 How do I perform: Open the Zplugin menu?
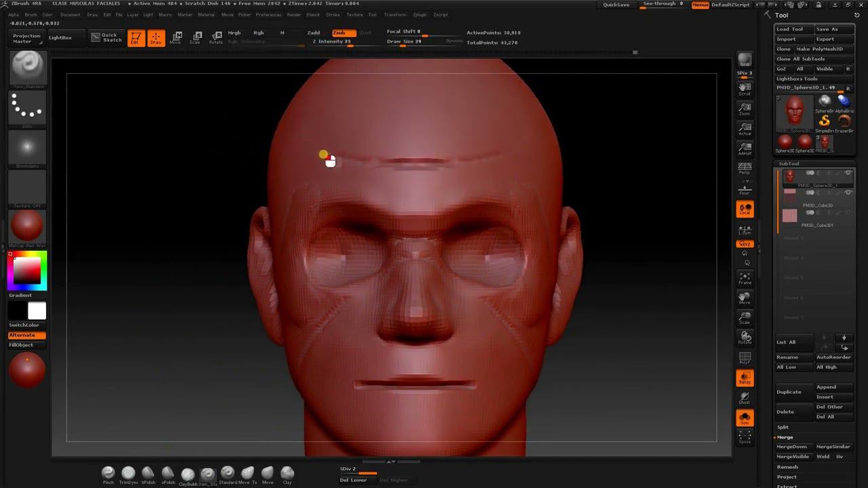coord(419,14)
